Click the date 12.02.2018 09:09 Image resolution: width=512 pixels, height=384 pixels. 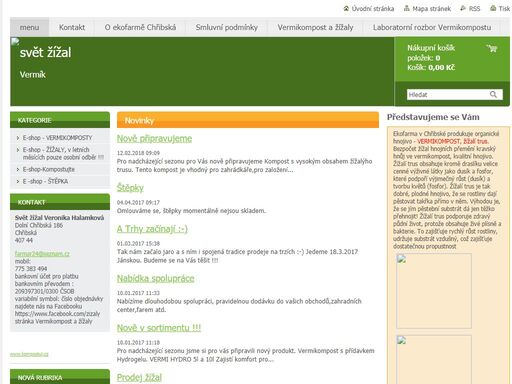coord(138,153)
